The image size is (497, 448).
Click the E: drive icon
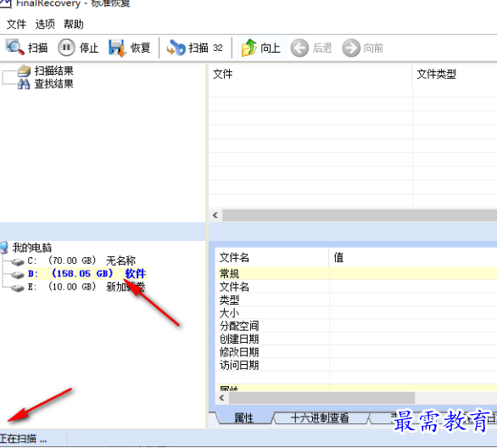(17, 288)
